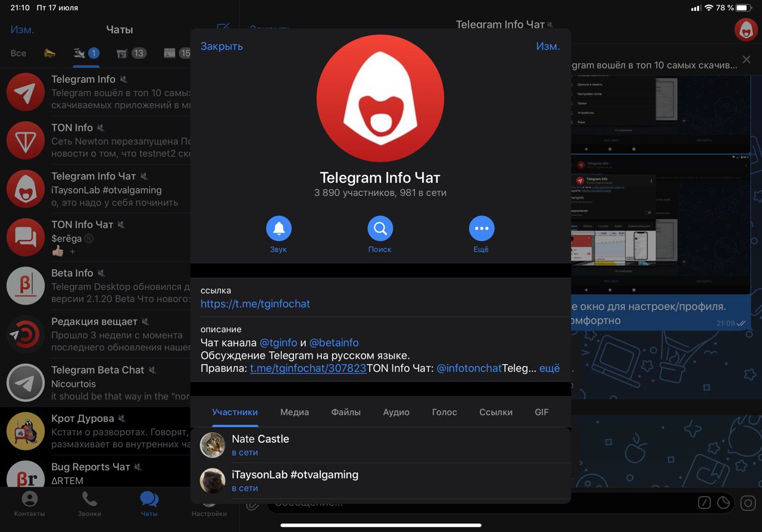762x532 pixels.
Task: Open Telegram Info Чат in chat list
Action: (95, 189)
